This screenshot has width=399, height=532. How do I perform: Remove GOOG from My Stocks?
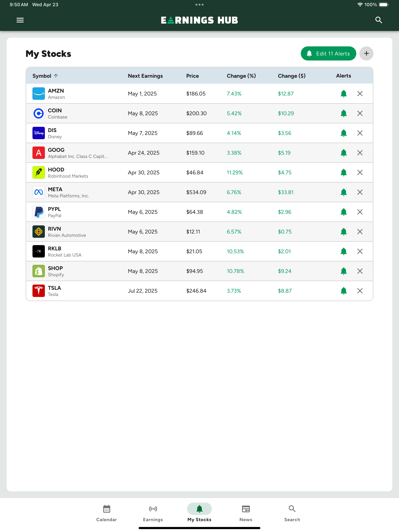360,153
